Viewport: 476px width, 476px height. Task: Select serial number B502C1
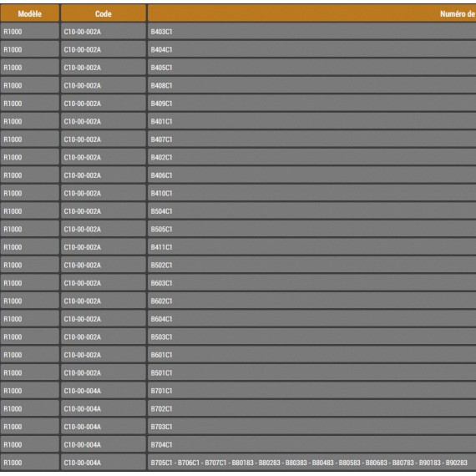point(161,265)
